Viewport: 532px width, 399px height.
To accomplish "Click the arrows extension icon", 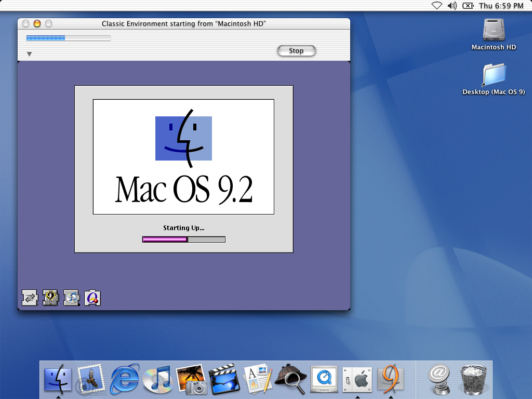I will (30, 298).
